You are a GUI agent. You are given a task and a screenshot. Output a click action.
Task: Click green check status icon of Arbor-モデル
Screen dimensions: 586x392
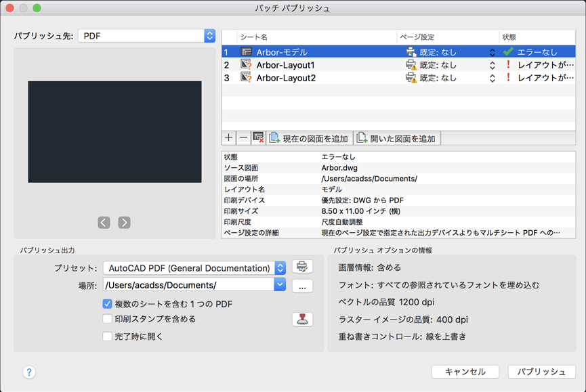pos(508,51)
